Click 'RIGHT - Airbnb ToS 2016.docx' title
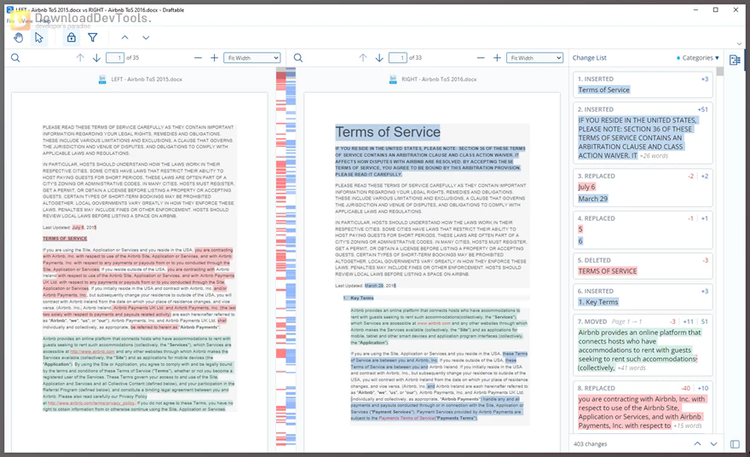Viewport: 750px width, 457px height. 439,79
